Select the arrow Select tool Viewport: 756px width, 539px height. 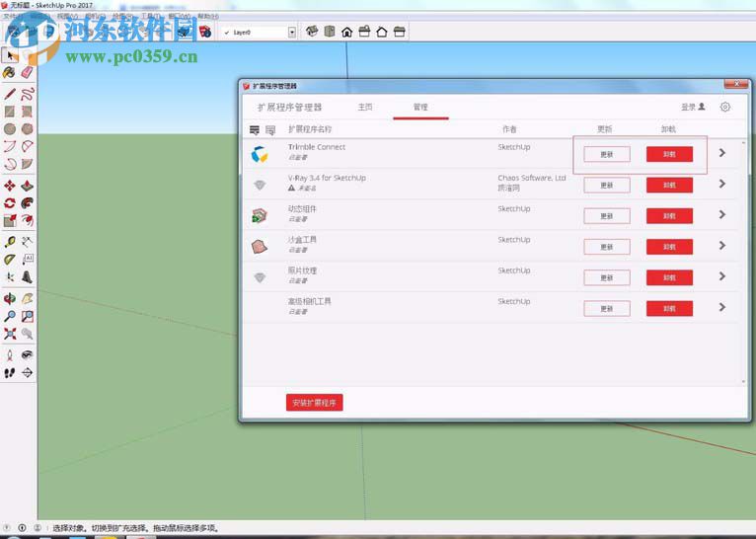click(x=10, y=55)
